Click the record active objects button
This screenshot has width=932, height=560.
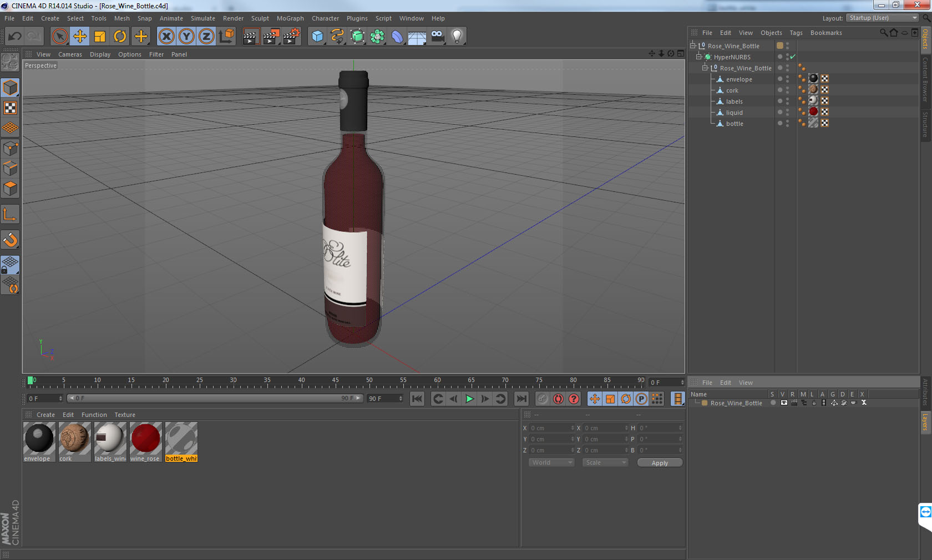pos(543,399)
